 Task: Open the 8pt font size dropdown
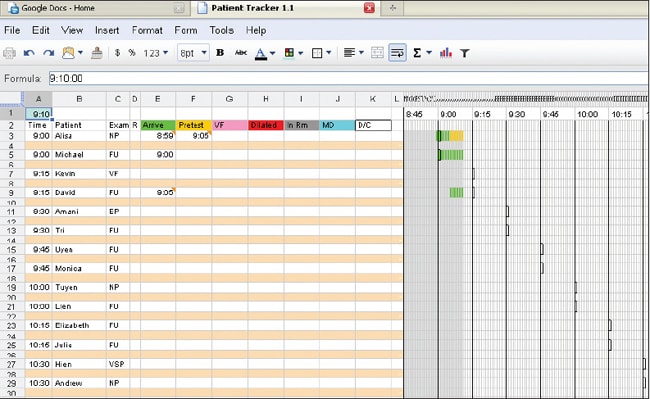[193, 53]
